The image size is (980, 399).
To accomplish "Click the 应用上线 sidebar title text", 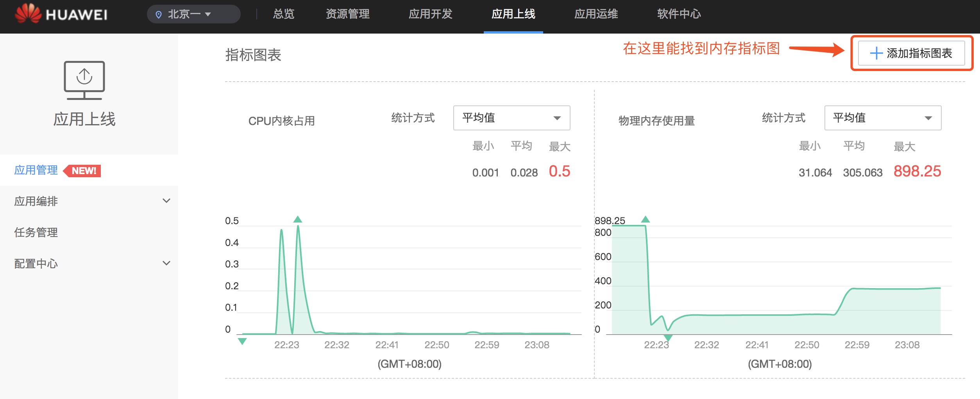I will [x=84, y=119].
